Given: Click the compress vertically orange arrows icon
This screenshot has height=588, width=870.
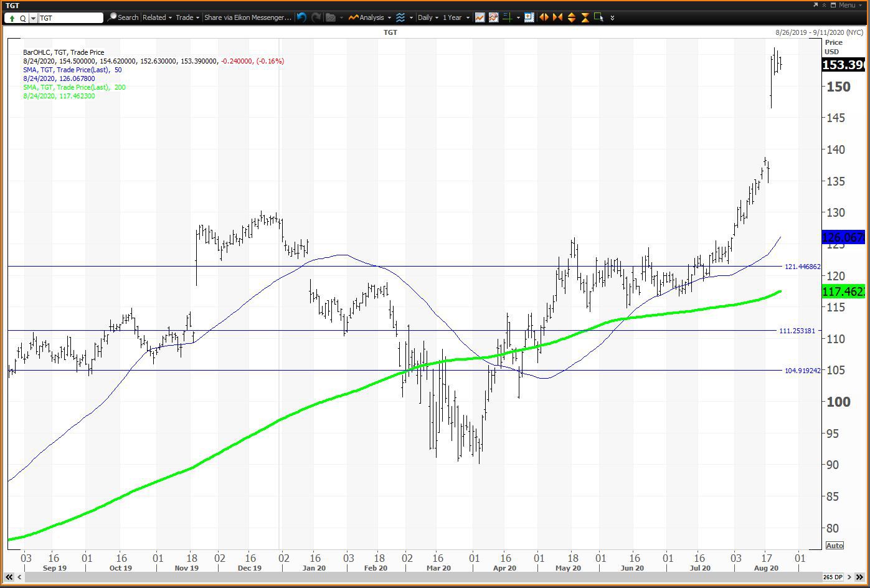Looking at the screenshot, I should 585,17.
